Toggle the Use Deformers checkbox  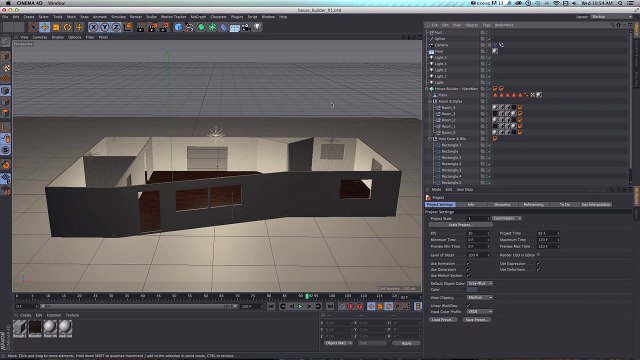click(538, 270)
